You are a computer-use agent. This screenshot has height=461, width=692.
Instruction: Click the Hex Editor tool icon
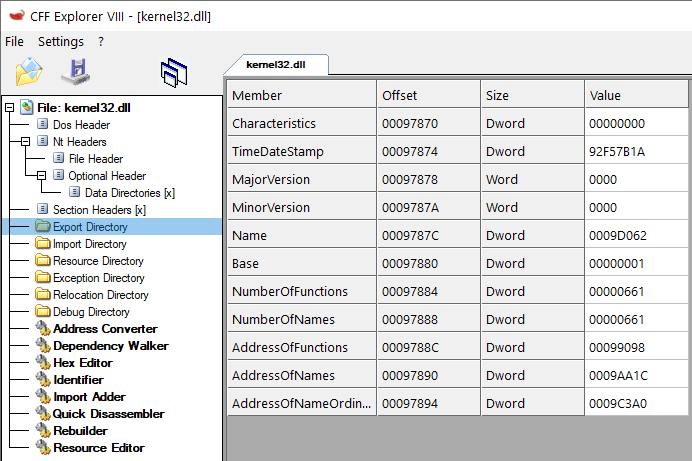pyautogui.click(x=43, y=362)
